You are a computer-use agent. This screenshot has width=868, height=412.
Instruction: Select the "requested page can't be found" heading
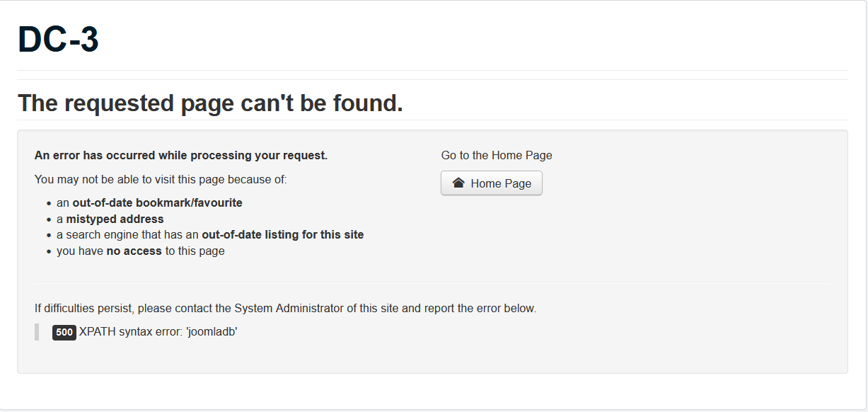coord(210,103)
